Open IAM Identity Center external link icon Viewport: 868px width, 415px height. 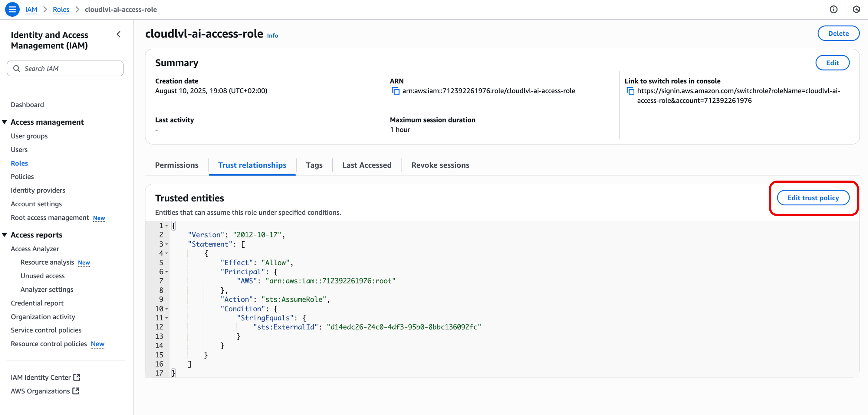pyautogui.click(x=77, y=377)
